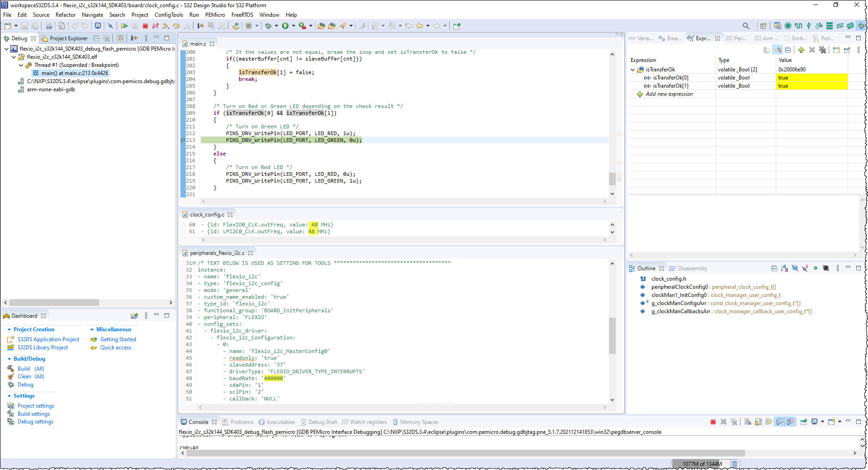Add a new watch expression with green plus
Viewport: 868px width, 470px height.
[x=801, y=50]
